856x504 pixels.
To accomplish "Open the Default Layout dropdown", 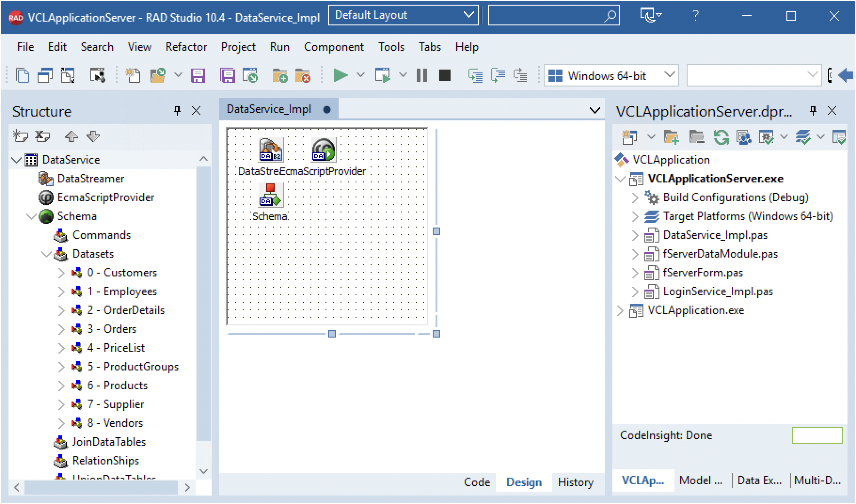I will coord(468,15).
